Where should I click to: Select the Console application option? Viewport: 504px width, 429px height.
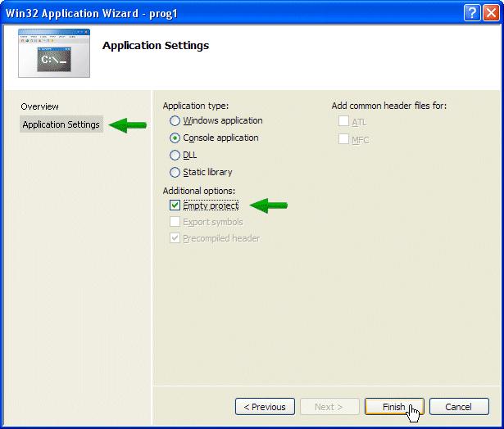(x=175, y=138)
